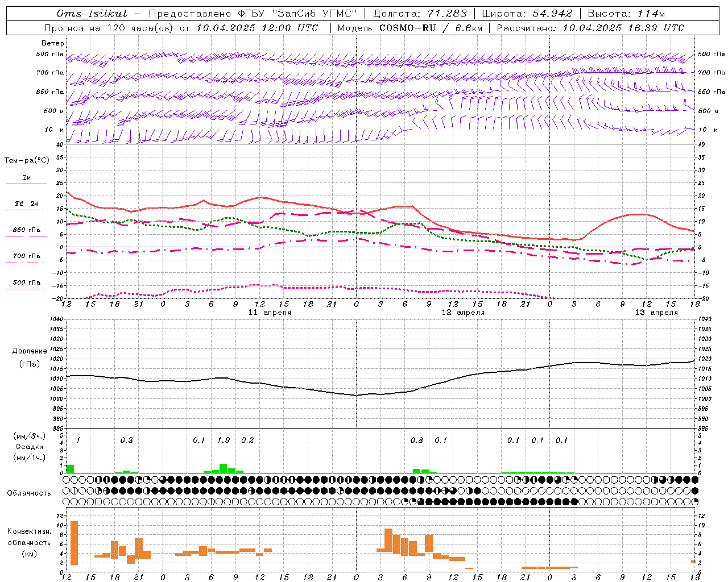Click the 11 апреля date label
The width and height of the screenshot is (728, 582).
pos(270,313)
